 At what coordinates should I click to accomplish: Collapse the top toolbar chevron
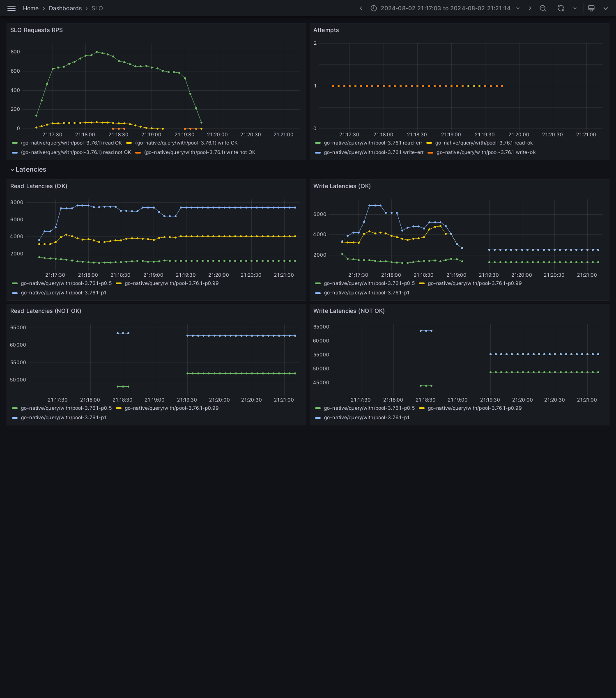[606, 8]
